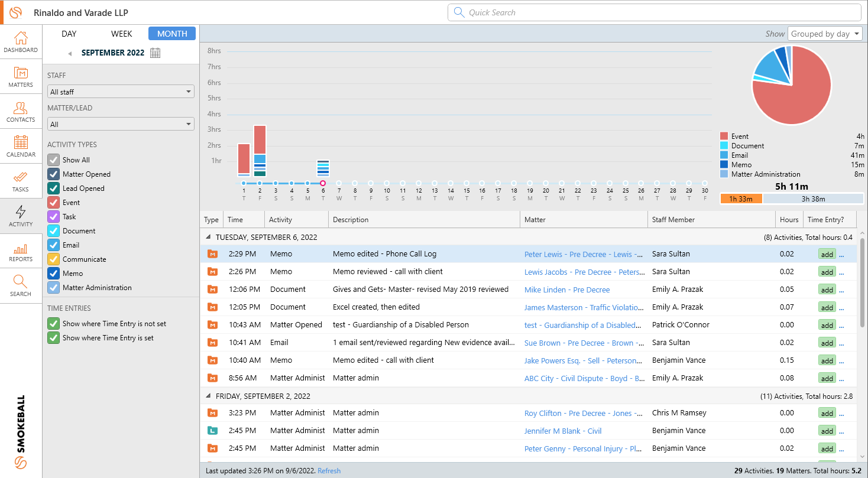The image size is (868, 478).
Task: Sort by the Type column header
Action: click(x=211, y=220)
